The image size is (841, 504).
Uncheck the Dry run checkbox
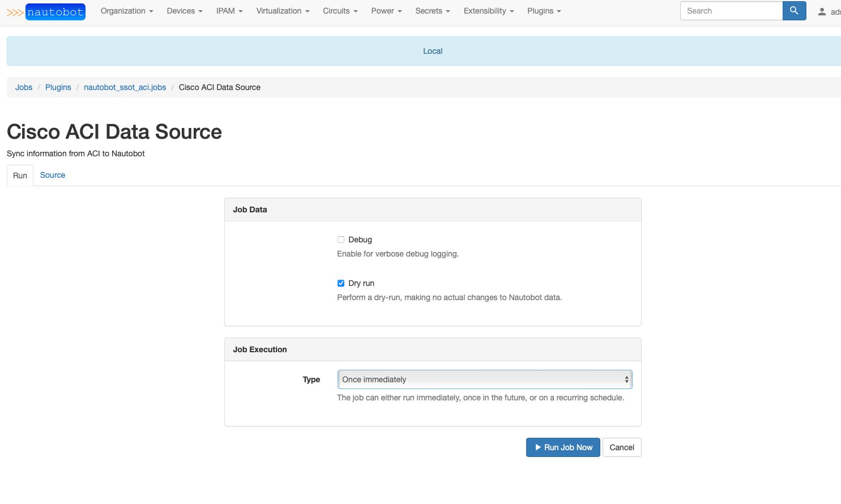click(x=341, y=283)
